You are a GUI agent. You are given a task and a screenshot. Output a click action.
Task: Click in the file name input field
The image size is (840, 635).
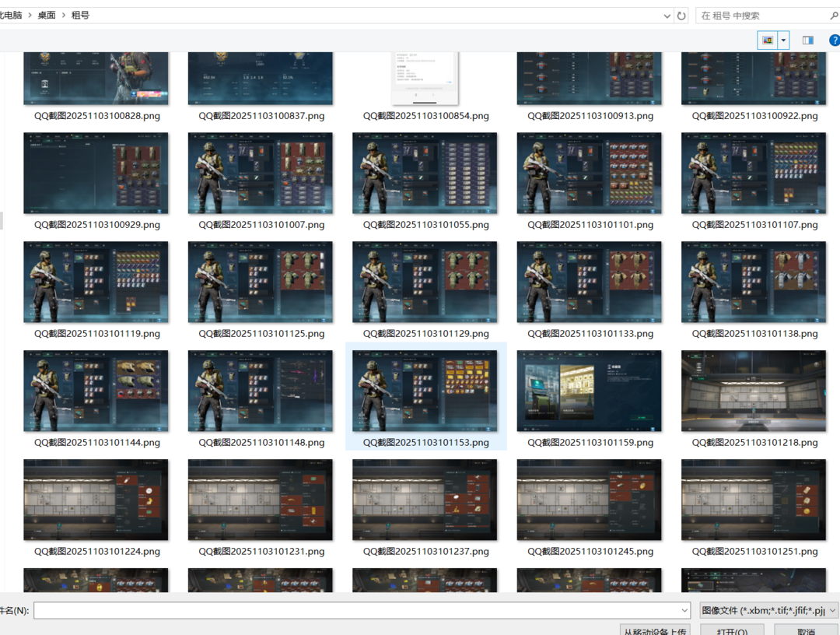[358, 611]
